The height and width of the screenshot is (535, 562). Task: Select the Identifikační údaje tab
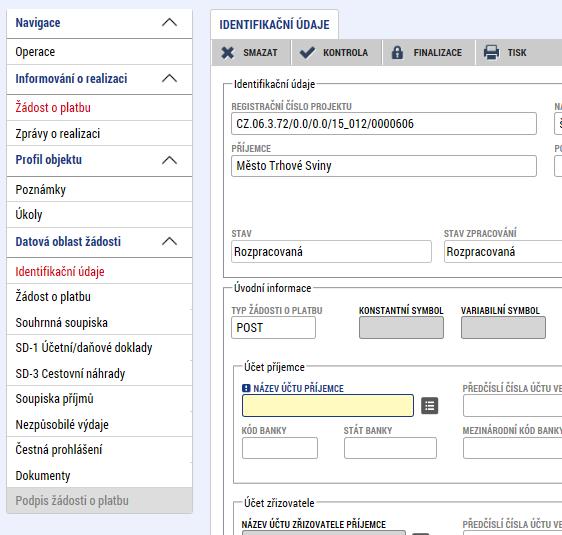tap(275, 25)
